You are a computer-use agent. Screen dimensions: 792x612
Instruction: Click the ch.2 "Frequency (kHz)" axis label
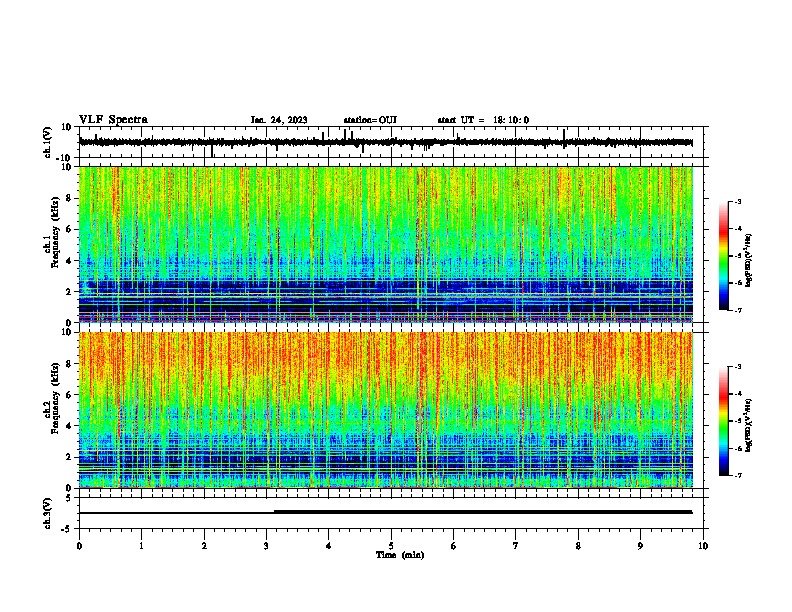pos(55,398)
